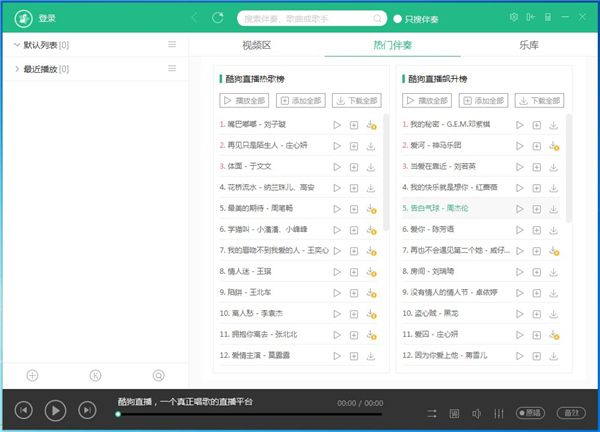Click the main play button
Screen dimensions: 600x432
coord(55,411)
